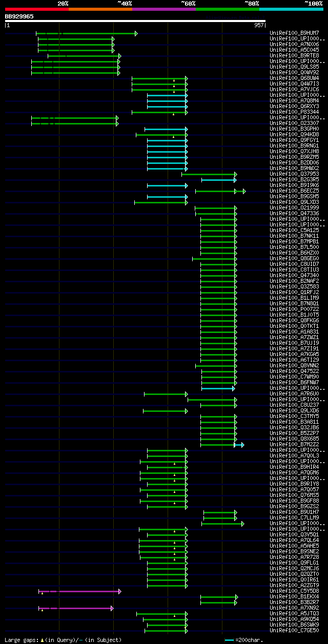The image size is (328, 644).
Task: Select the UniRef100_C5A125 label
Action: coord(294,231)
